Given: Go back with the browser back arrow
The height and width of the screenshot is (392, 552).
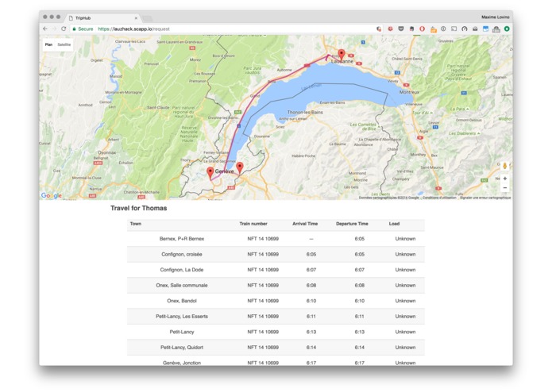Looking at the screenshot, I should pyautogui.click(x=45, y=29).
